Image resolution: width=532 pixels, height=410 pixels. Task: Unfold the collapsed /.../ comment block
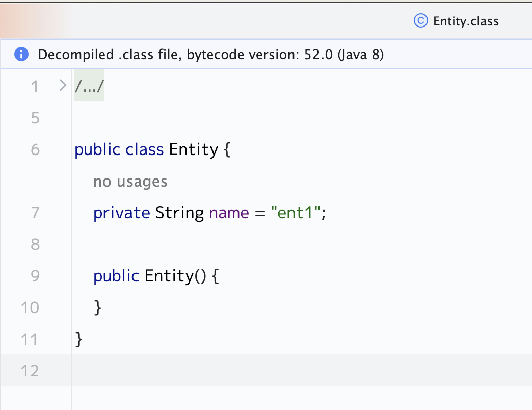click(90, 86)
